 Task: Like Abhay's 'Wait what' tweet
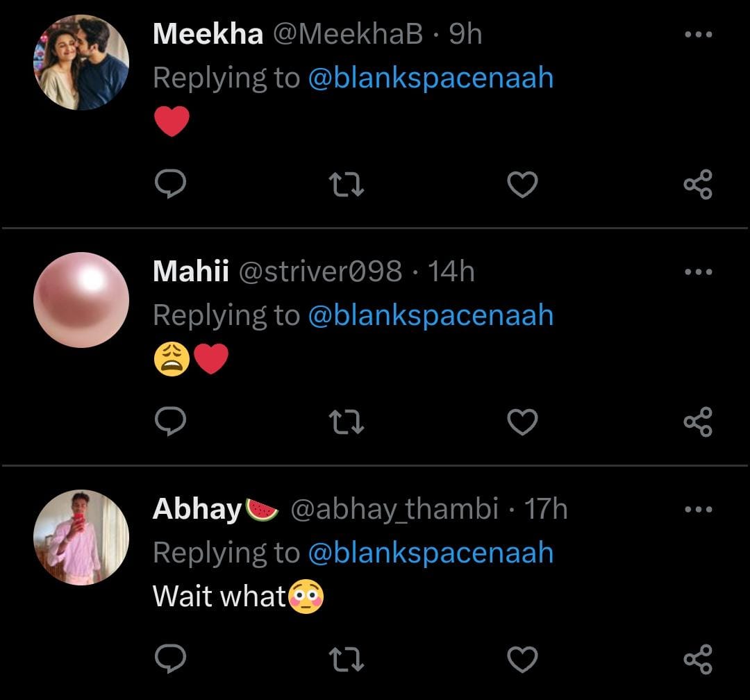click(x=522, y=659)
